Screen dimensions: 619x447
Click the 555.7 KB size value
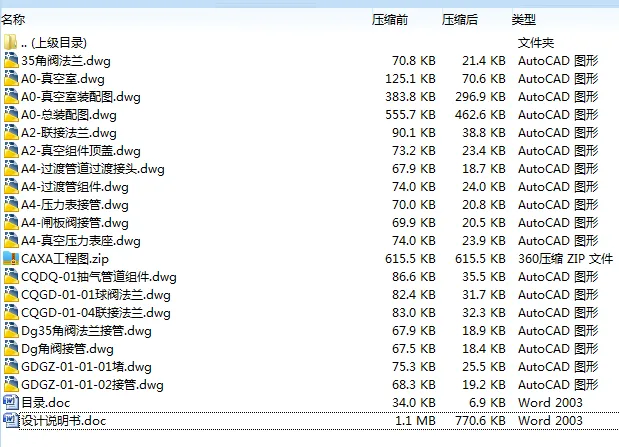(411, 115)
